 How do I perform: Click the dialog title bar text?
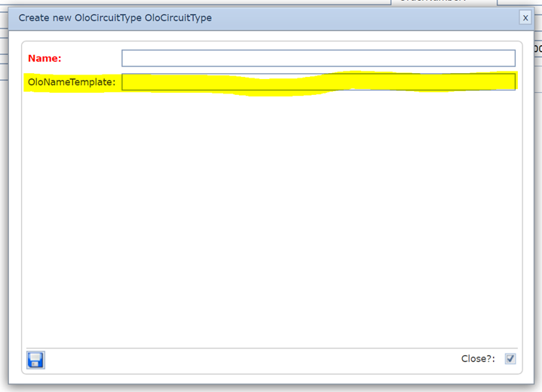(115, 17)
